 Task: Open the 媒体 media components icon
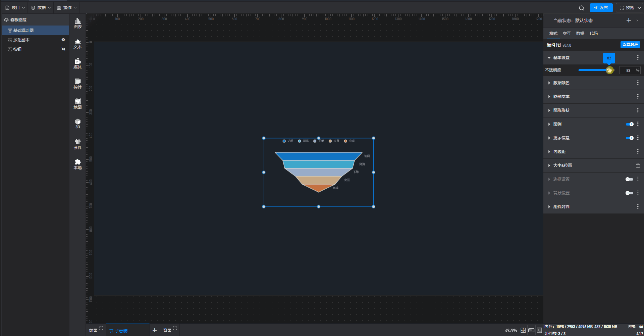(x=77, y=63)
